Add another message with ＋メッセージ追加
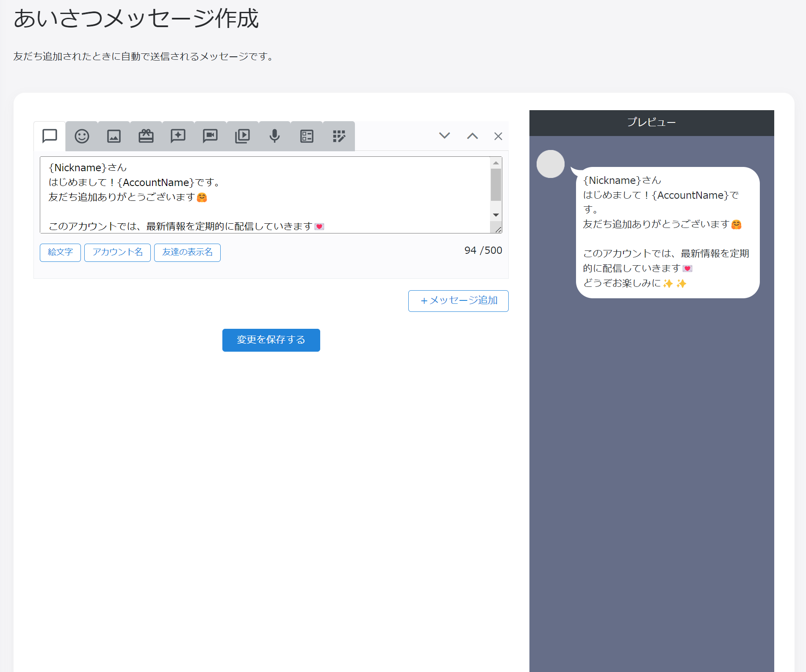The width and height of the screenshot is (806, 672). [x=458, y=301]
